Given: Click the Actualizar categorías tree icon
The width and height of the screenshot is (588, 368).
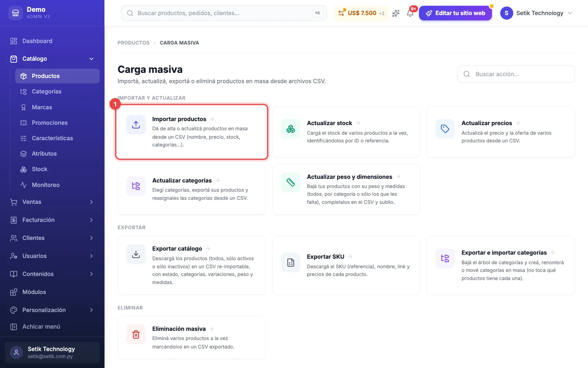Looking at the screenshot, I should 136,186.
